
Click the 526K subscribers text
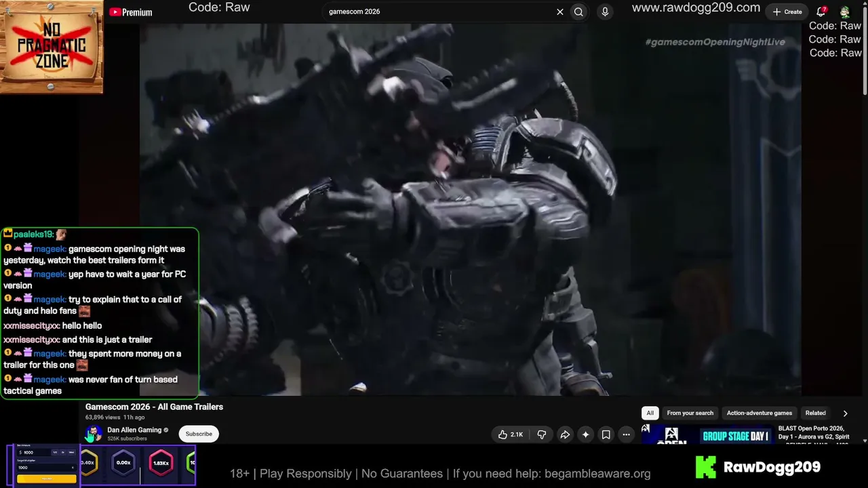pos(127,439)
